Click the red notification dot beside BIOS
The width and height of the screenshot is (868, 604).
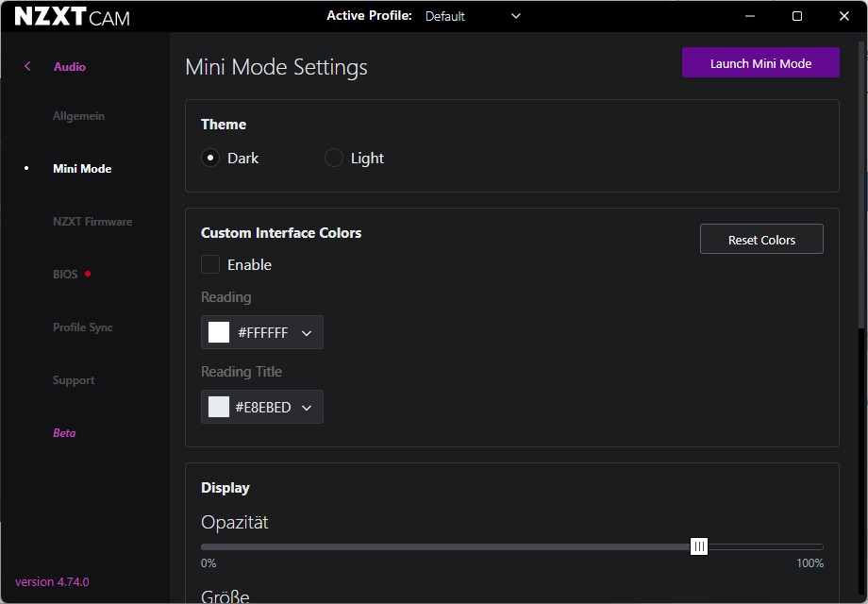coord(88,274)
